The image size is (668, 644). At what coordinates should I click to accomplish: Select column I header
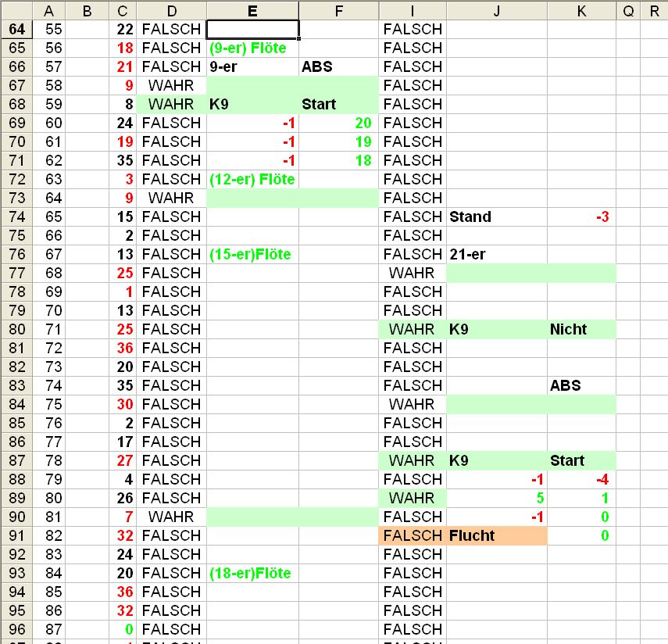(x=413, y=11)
